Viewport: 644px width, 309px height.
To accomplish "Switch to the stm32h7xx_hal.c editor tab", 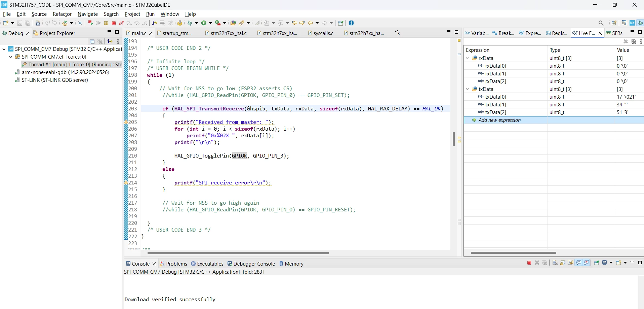I will point(226,33).
